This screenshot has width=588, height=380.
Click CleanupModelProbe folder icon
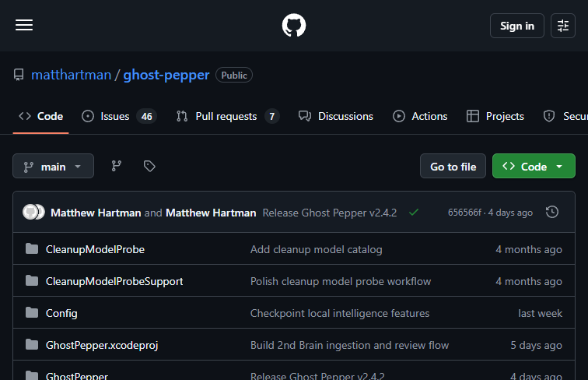click(x=32, y=248)
